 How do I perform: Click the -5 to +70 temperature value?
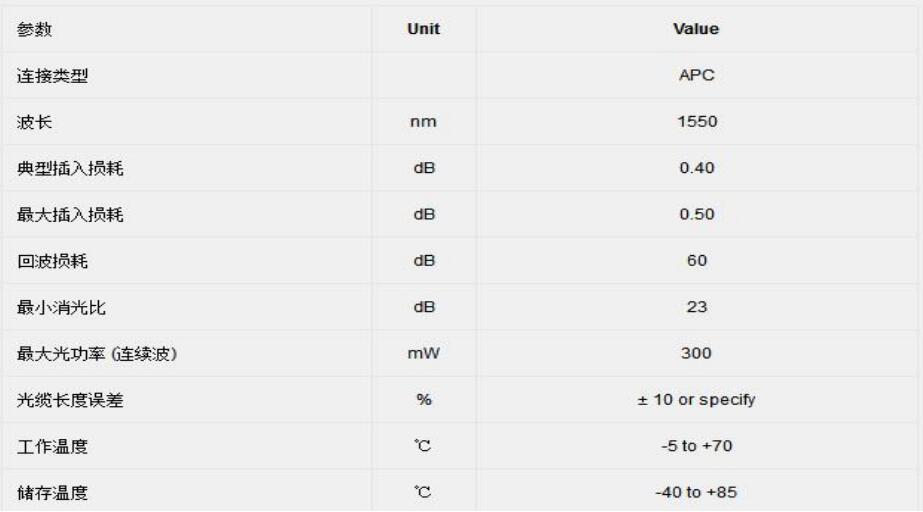click(x=697, y=446)
